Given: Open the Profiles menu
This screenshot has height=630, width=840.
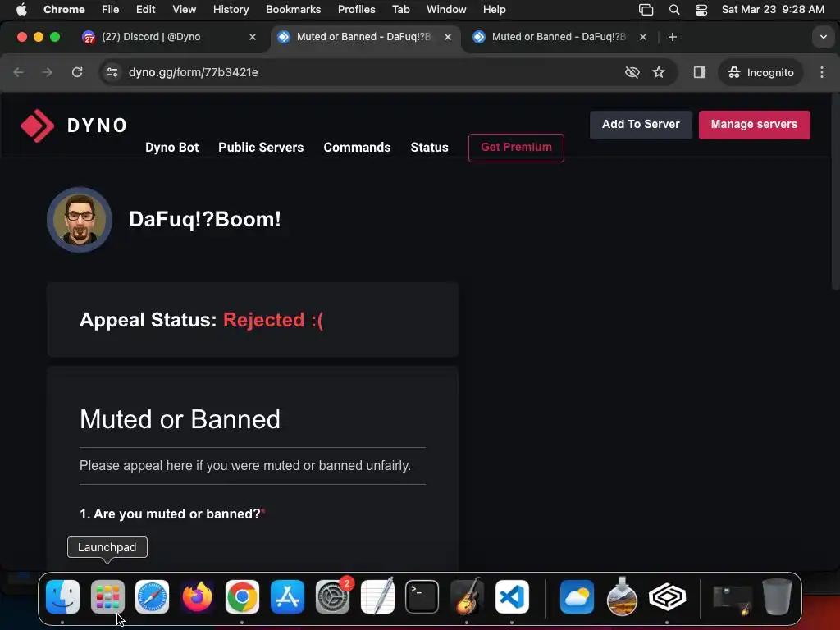Looking at the screenshot, I should click(x=356, y=9).
